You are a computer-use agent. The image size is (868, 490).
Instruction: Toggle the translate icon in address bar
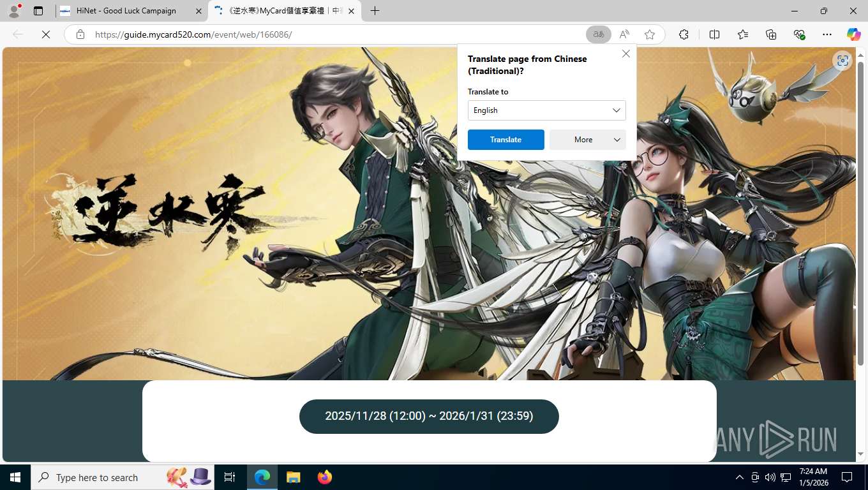tap(599, 34)
